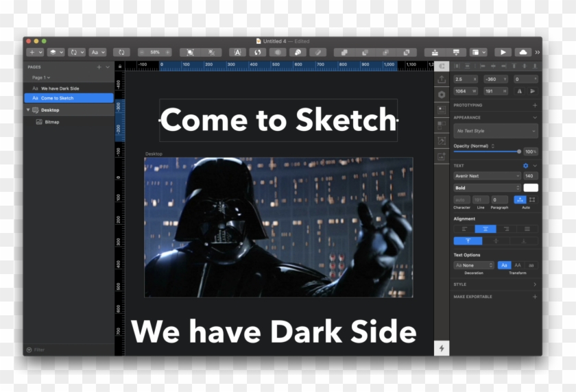This screenshot has width=576, height=392.
Task: Align text left
Action: click(x=464, y=229)
